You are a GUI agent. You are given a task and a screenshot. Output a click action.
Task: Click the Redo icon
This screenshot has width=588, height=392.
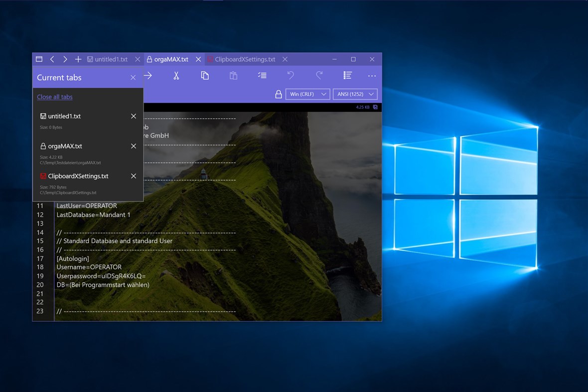(x=318, y=75)
